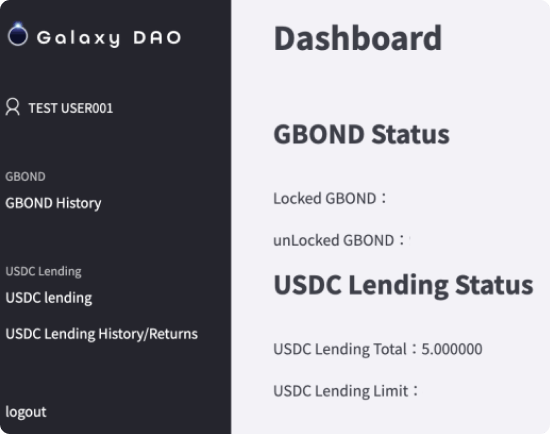Click the faint value after unLocked GBOND
Screen dimensions: 550x434
(410, 241)
